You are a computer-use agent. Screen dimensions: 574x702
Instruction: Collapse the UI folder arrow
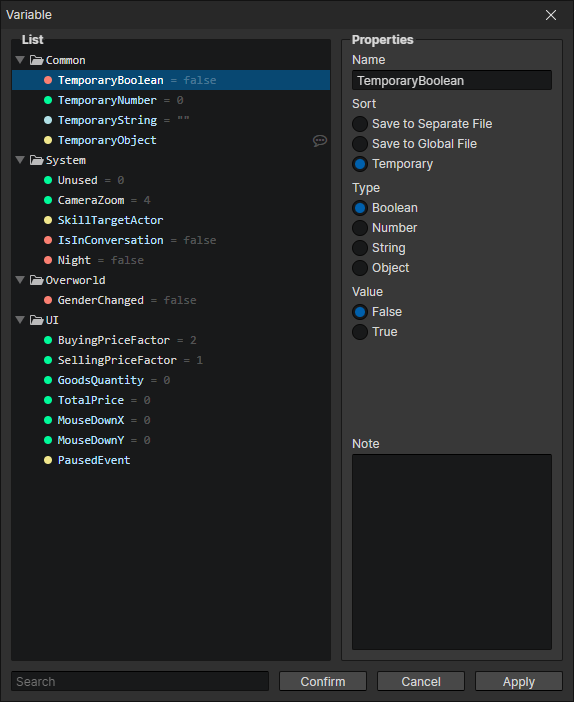20,320
